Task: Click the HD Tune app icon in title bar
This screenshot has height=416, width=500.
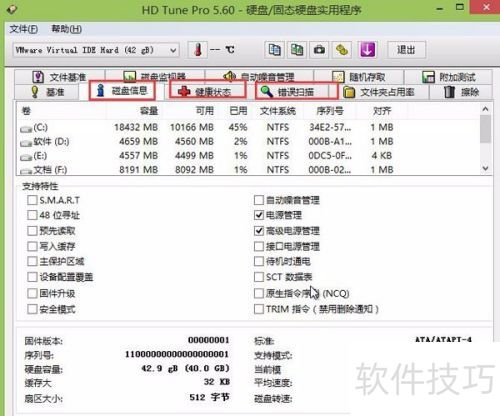Action: [12, 9]
